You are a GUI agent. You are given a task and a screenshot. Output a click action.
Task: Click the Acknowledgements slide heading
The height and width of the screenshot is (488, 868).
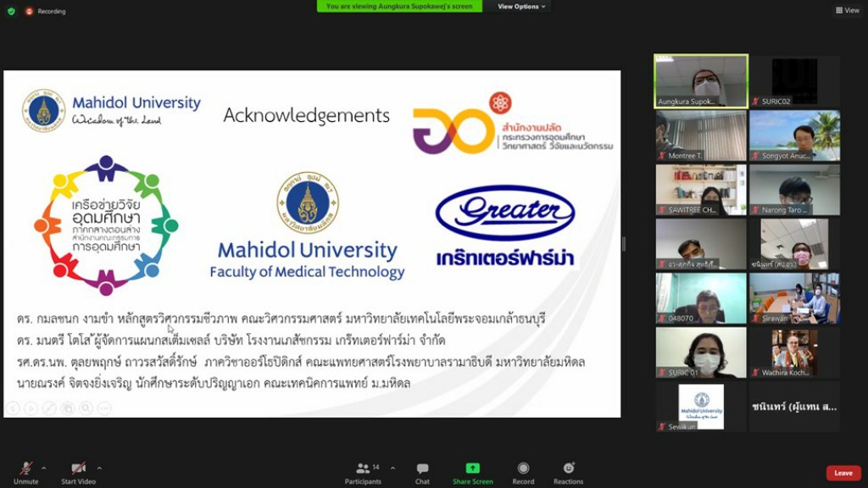[306, 115]
